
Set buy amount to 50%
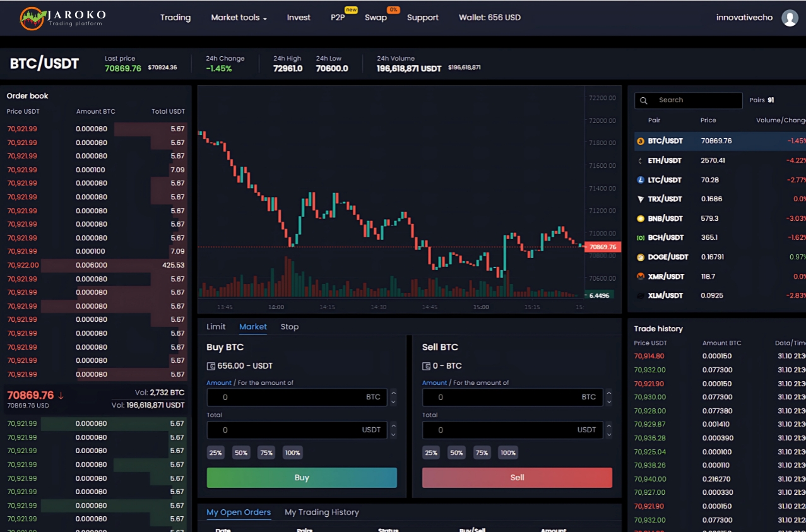tap(241, 452)
